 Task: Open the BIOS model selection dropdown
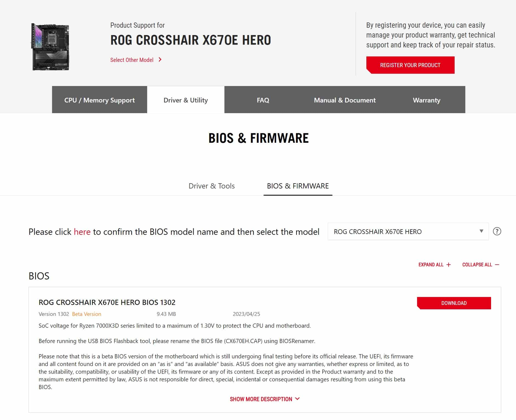click(408, 232)
